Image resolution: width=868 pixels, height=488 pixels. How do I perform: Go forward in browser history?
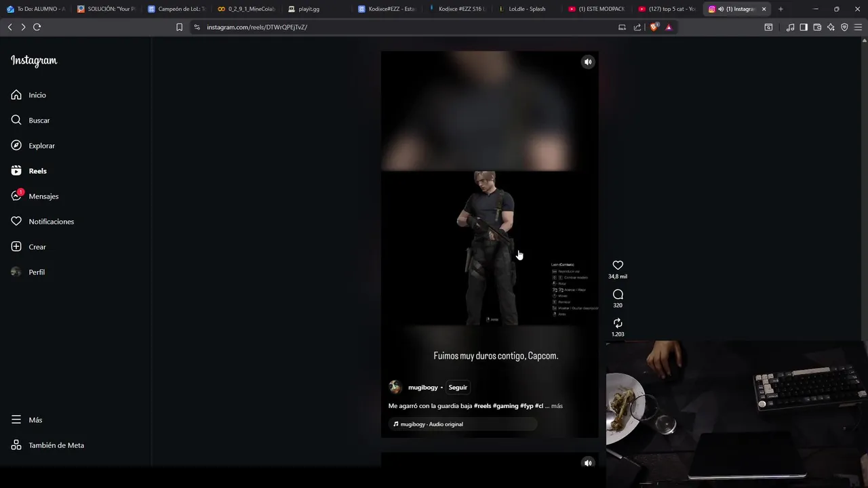[x=23, y=27]
